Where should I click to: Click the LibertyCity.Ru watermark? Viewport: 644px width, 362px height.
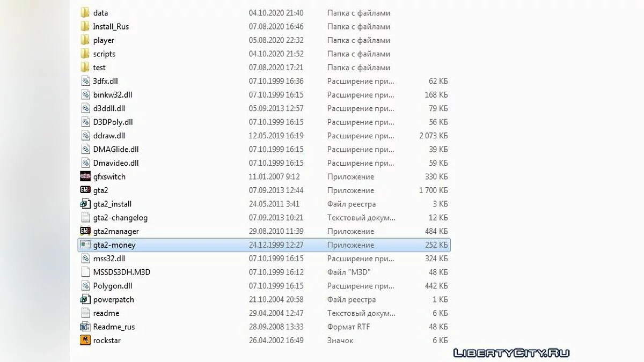point(511,352)
